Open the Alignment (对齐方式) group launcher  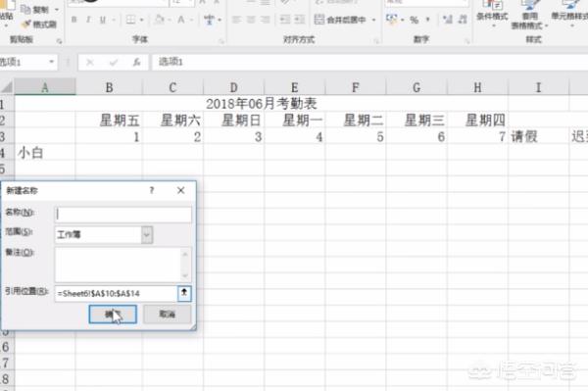376,41
